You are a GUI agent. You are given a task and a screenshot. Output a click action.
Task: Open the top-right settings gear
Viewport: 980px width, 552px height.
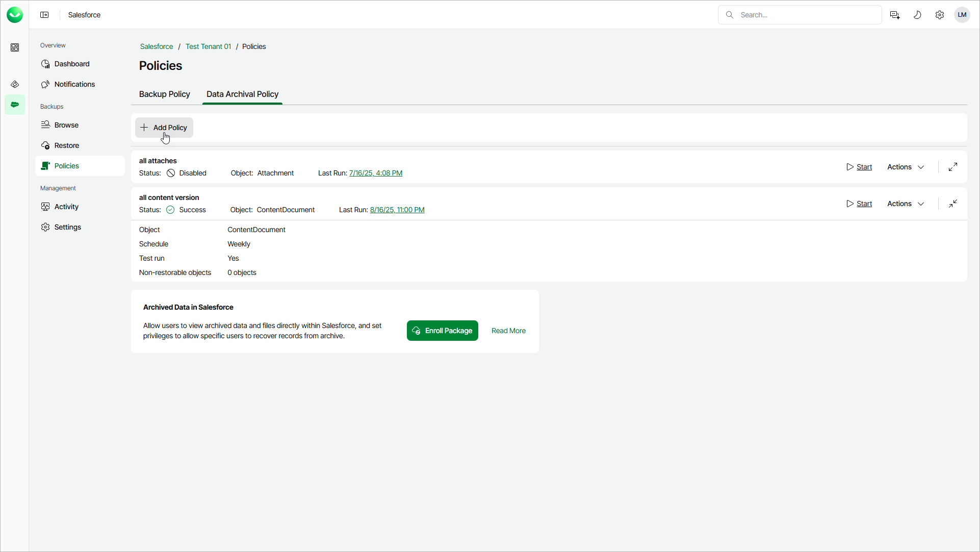940,15
